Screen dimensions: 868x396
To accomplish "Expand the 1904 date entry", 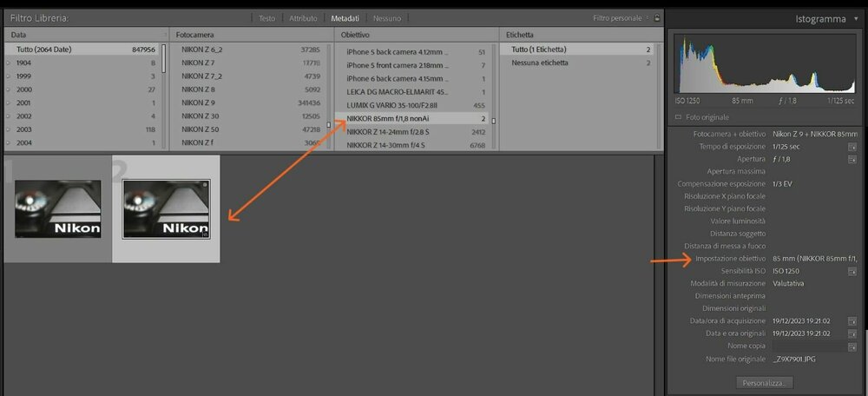I will pos(9,63).
